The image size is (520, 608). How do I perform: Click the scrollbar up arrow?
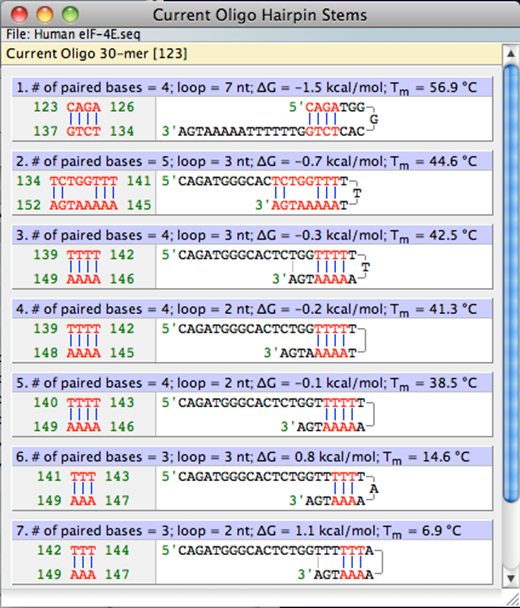point(511,54)
